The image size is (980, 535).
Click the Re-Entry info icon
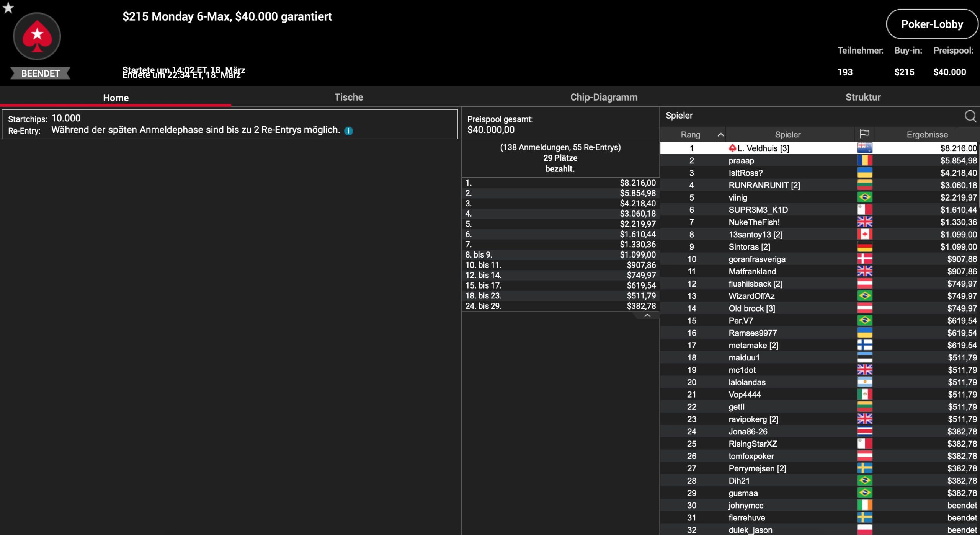pyautogui.click(x=348, y=131)
